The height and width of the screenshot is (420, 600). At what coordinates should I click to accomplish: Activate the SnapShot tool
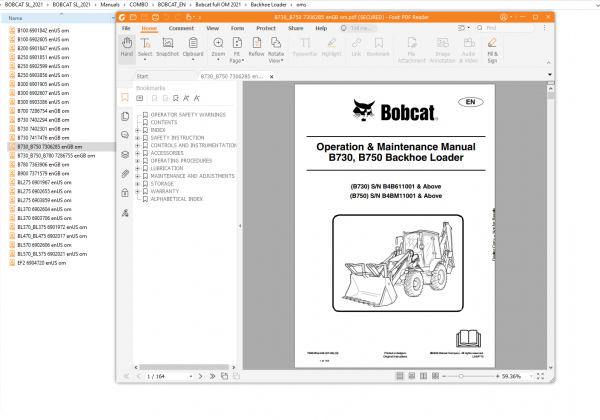coord(168,47)
